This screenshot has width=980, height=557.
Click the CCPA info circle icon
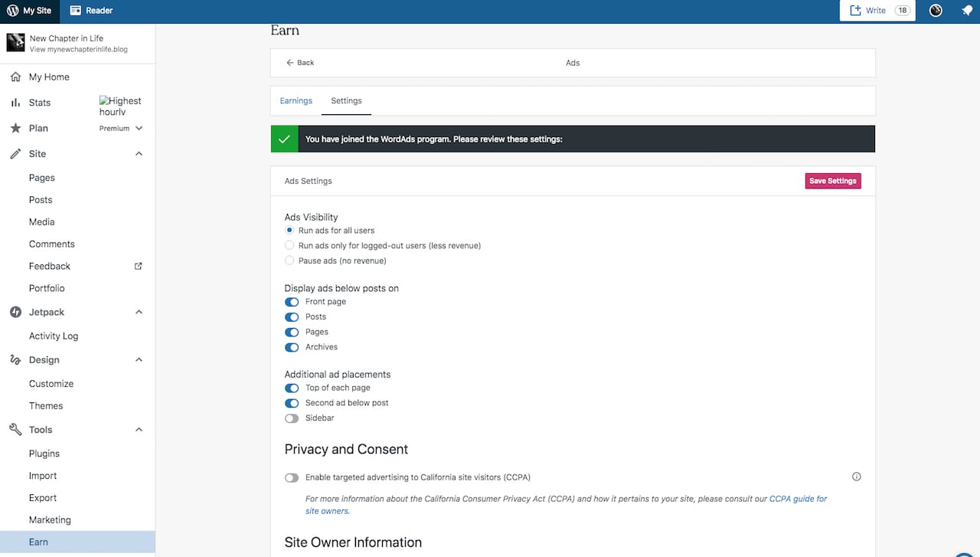tap(856, 477)
